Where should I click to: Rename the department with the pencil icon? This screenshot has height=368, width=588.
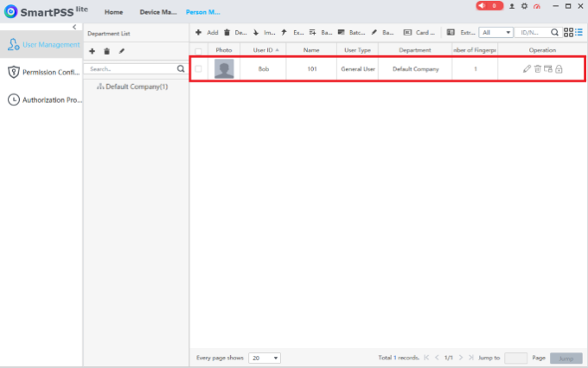pos(122,51)
